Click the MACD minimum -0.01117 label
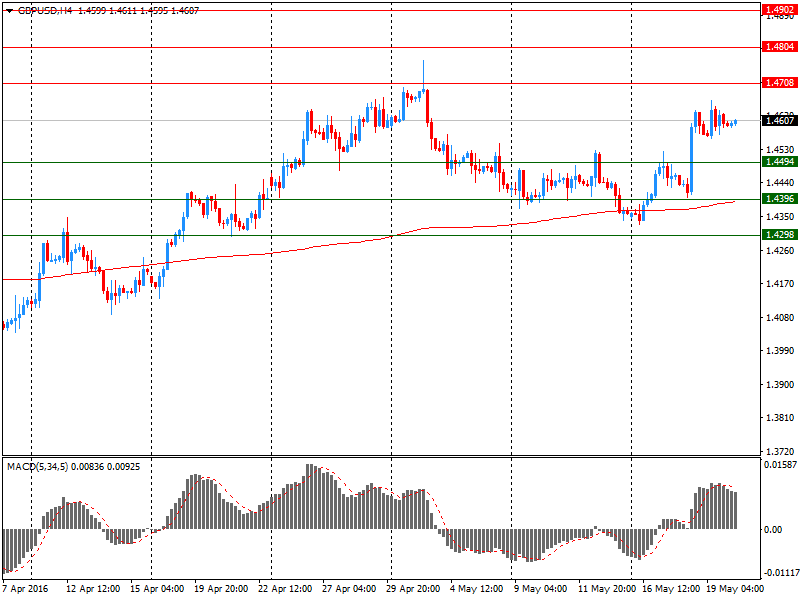The height and width of the screenshot is (600, 800). click(780, 573)
